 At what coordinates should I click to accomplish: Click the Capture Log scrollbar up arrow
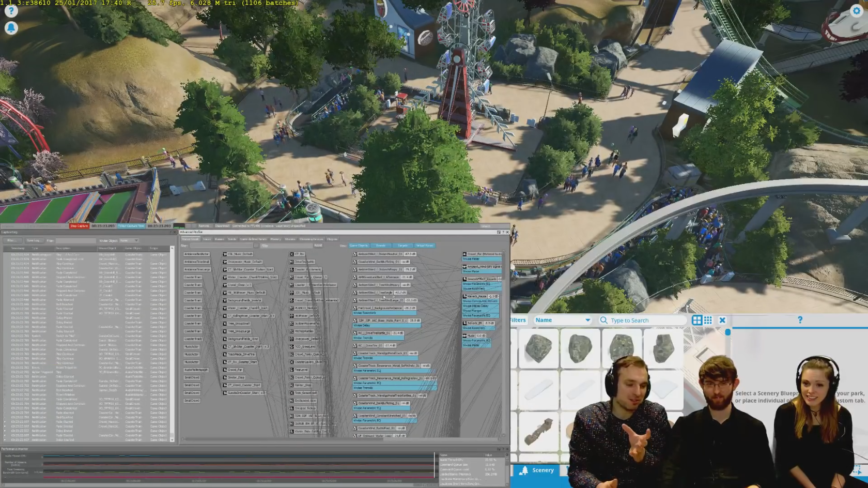click(x=172, y=249)
